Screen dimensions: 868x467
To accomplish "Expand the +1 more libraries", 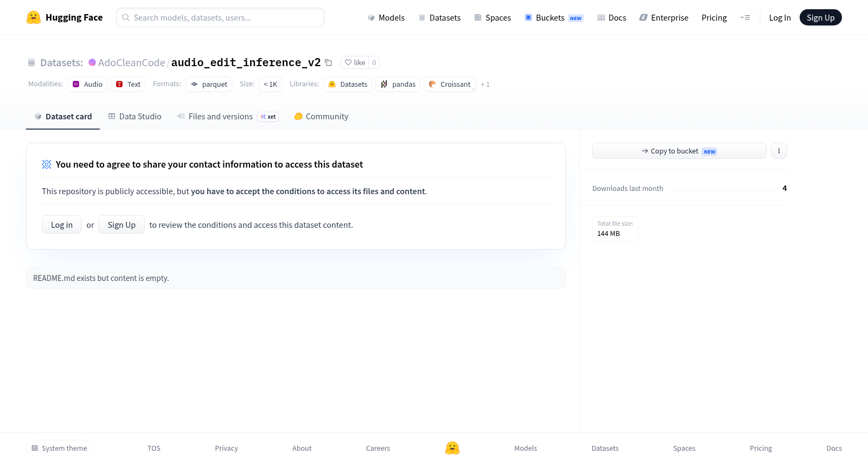I will pos(485,84).
